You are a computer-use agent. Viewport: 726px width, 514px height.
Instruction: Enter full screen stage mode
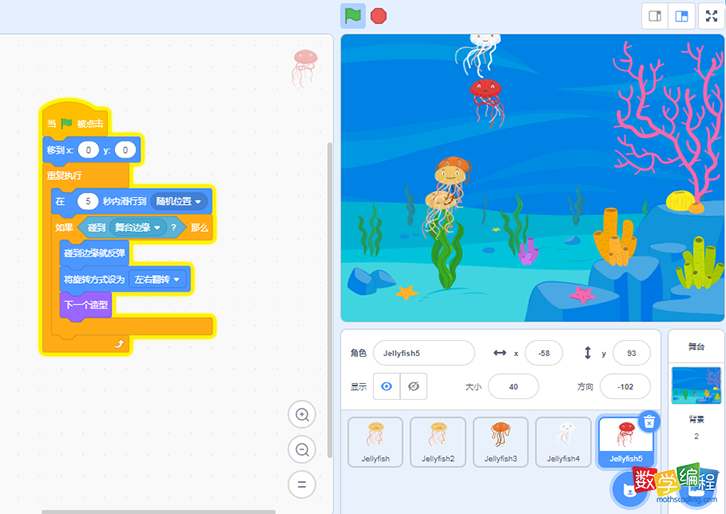point(712,16)
